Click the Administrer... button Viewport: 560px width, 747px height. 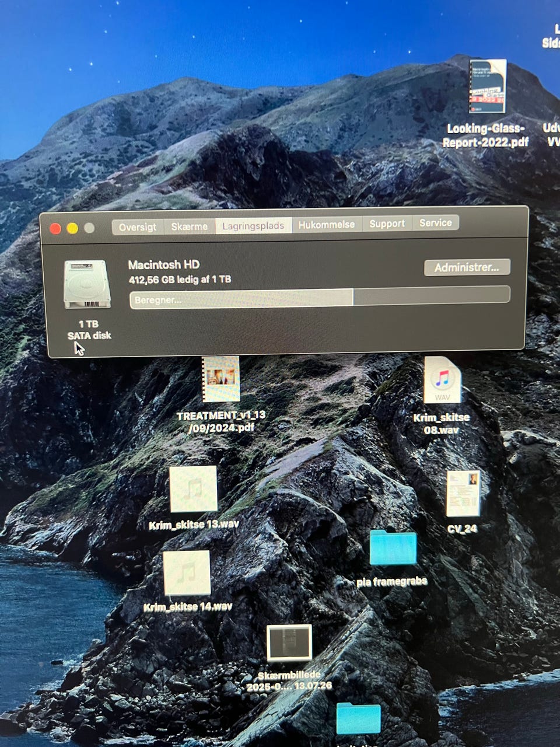pos(467,267)
